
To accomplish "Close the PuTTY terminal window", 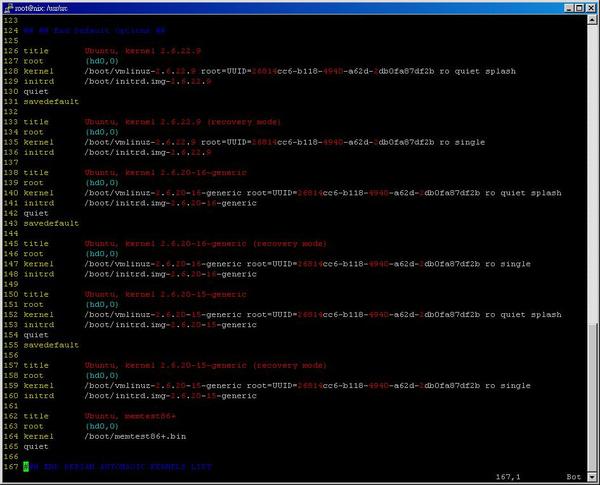I will (591, 8).
